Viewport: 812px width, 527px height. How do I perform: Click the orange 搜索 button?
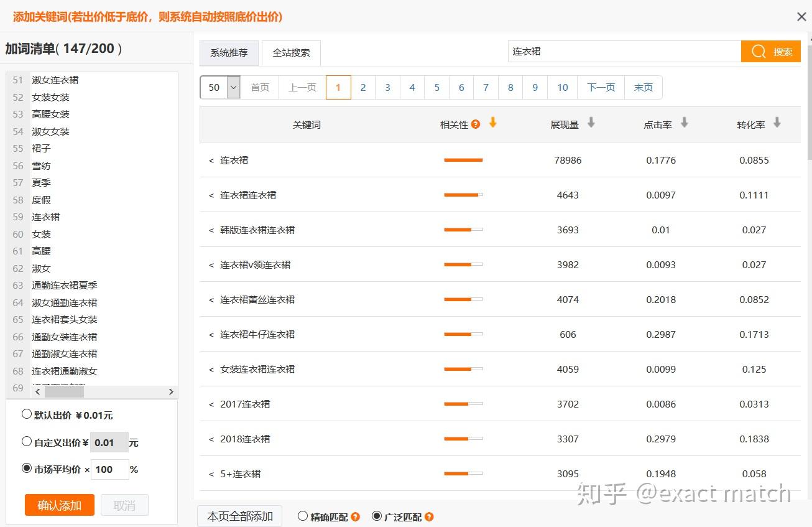click(771, 52)
